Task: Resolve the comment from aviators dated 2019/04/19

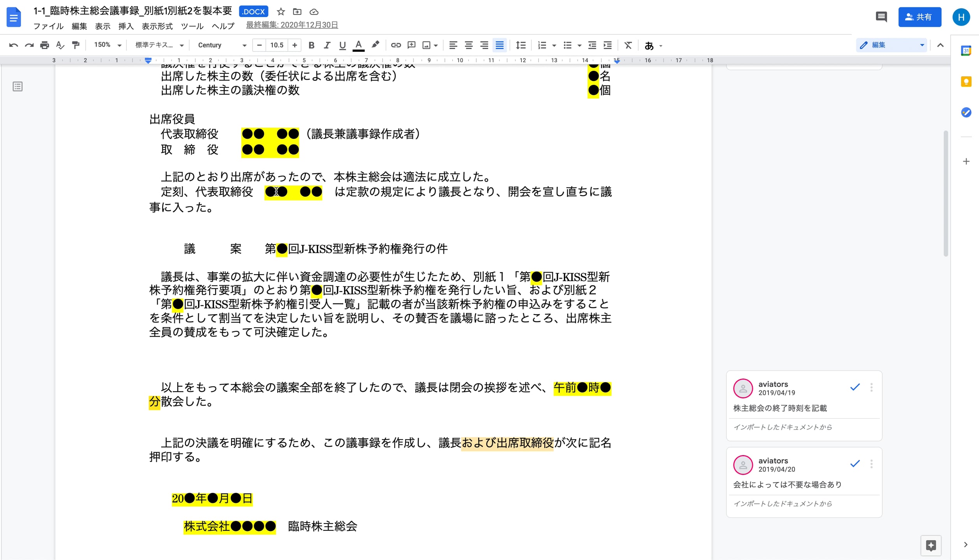Action: [854, 387]
